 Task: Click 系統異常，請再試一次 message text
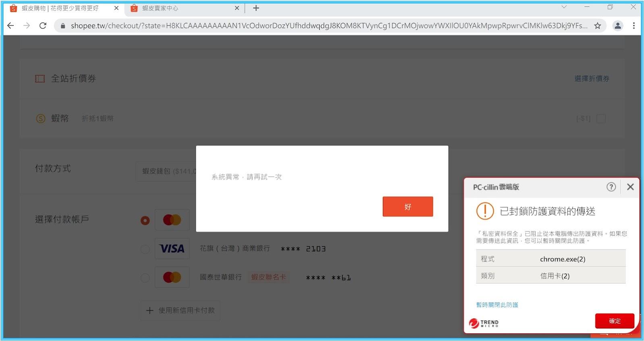(247, 177)
